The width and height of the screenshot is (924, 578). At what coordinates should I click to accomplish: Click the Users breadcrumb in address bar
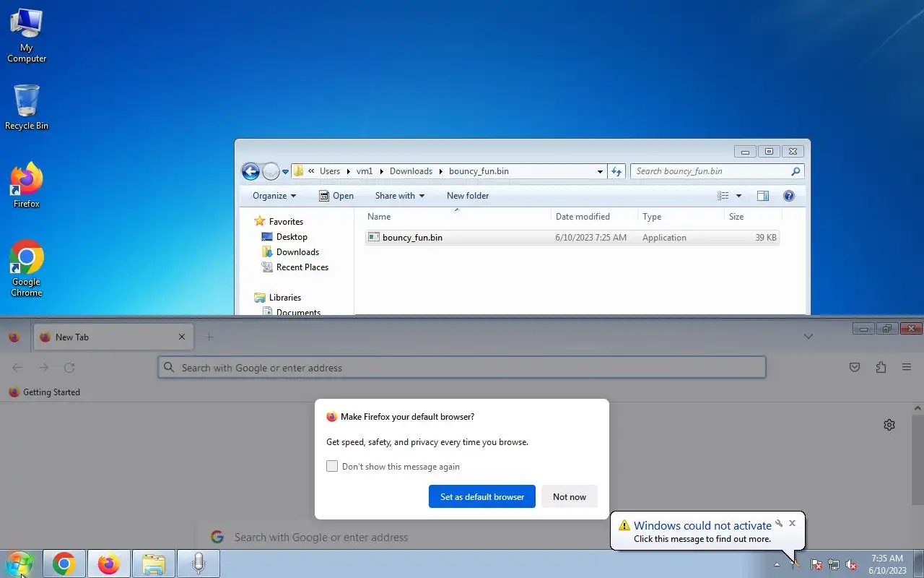pyautogui.click(x=330, y=171)
